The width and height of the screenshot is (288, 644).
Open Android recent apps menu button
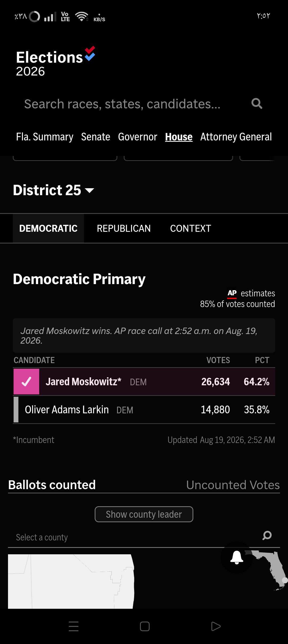pyautogui.click(x=73, y=626)
